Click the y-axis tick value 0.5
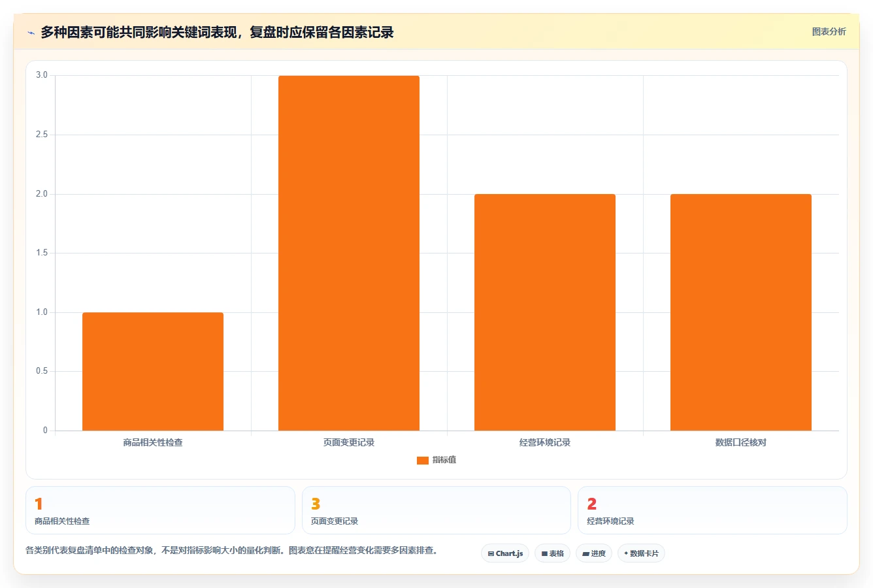Screen dimensions: 873x588 42,371
